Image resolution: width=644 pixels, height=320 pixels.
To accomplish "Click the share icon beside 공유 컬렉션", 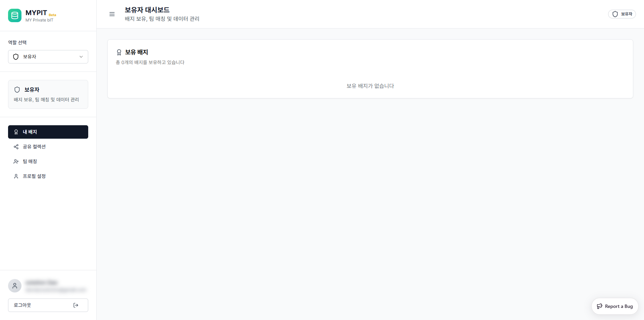I will (x=16, y=147).
